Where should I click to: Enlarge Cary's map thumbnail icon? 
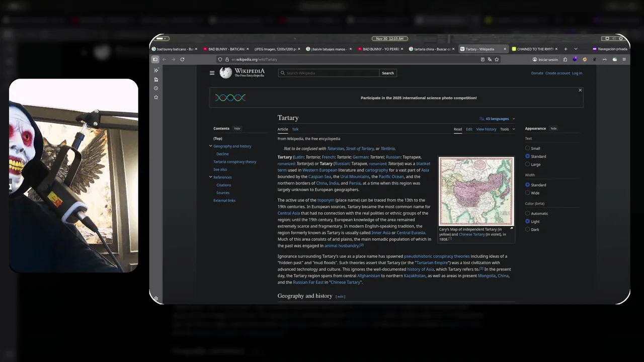512,228
